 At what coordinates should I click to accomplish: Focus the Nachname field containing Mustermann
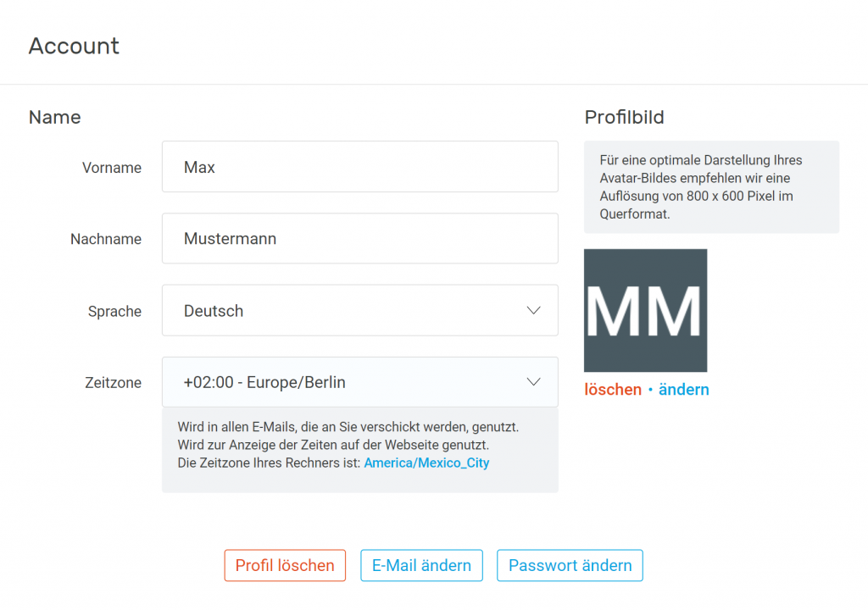[x=359, y=239]
